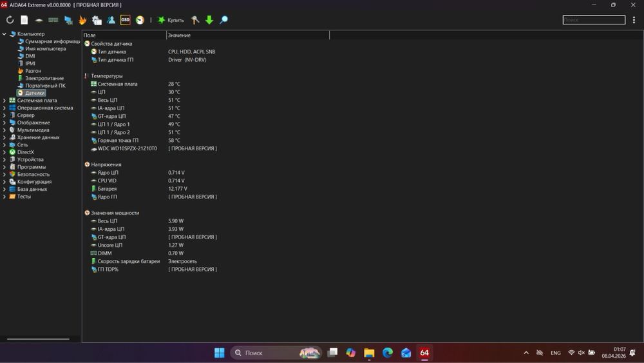Screen dimensions: 644x363
Task: Click the Напряжения section header
Action: (x=102, y=164)
